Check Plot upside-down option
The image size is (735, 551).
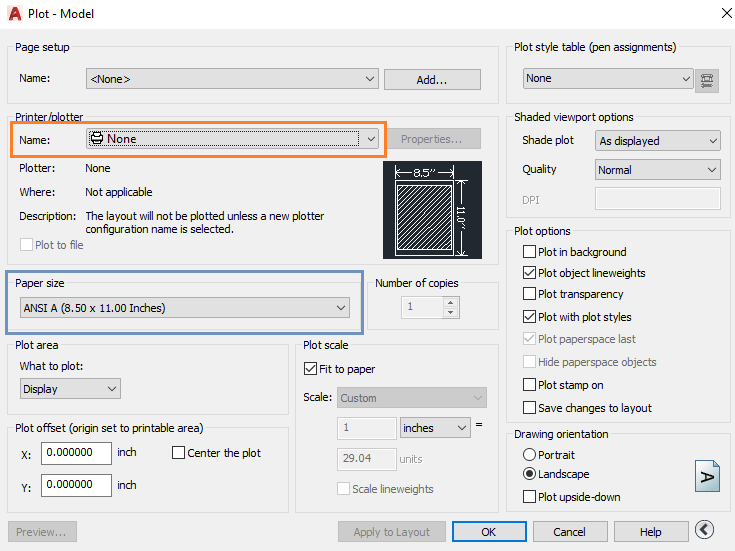click(x=529, y=497)
